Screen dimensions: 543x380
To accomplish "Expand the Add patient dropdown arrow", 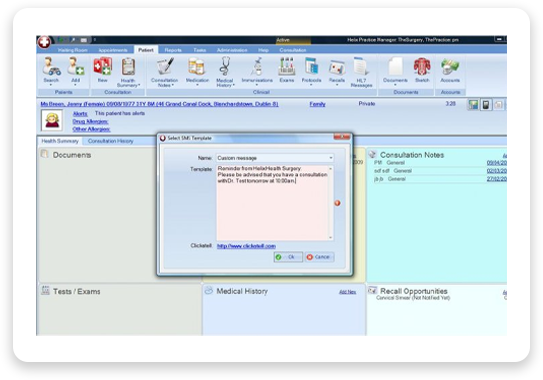I will coord(75,85).
